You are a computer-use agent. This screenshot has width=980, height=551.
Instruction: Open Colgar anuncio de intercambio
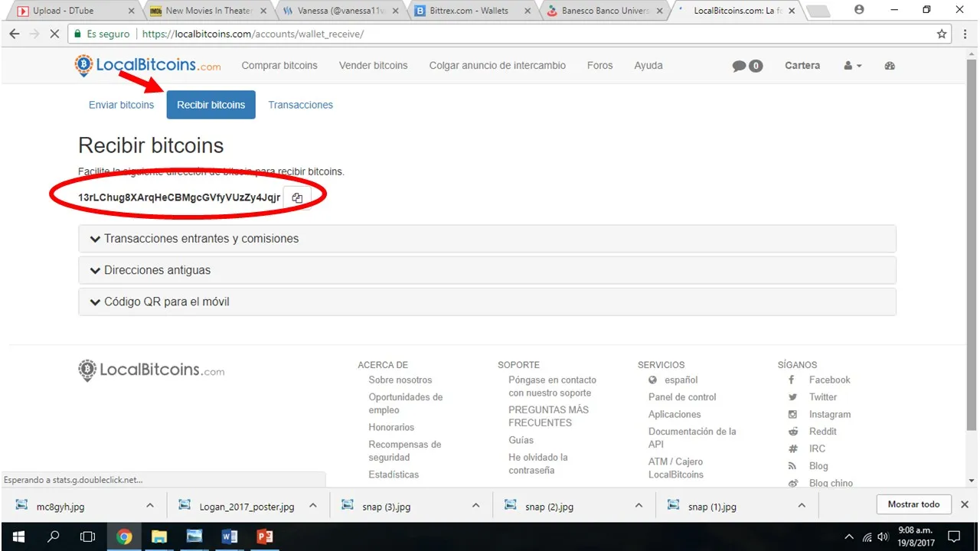point(498,66)
